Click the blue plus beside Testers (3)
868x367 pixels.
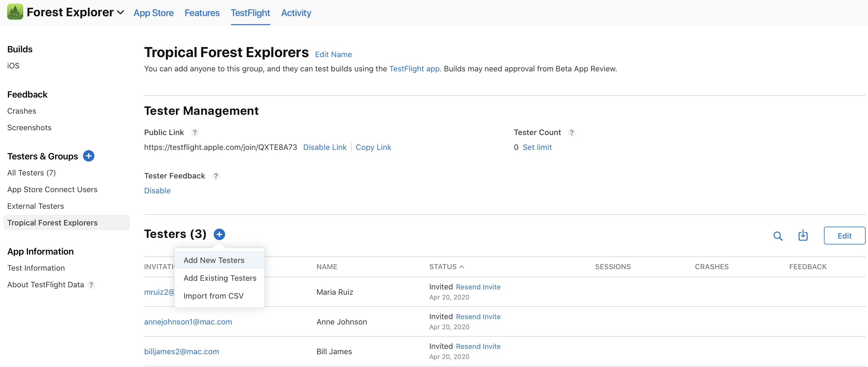pyautogui.click(x=219, y=234)
